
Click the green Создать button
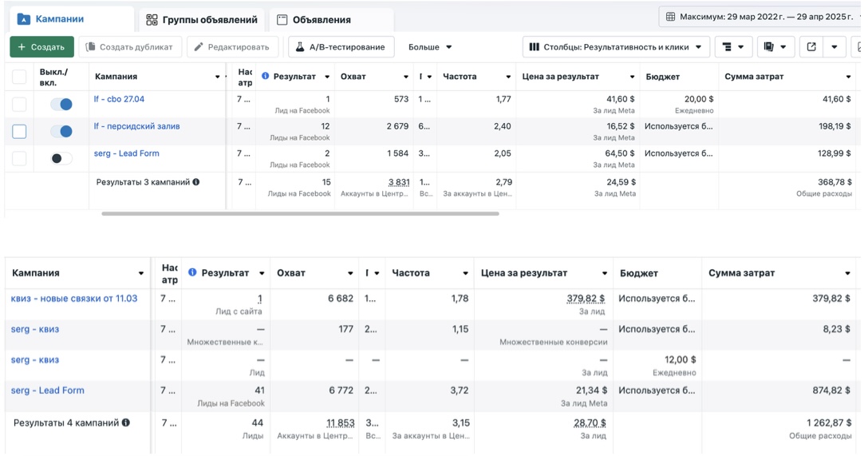[x=41, y=47]
